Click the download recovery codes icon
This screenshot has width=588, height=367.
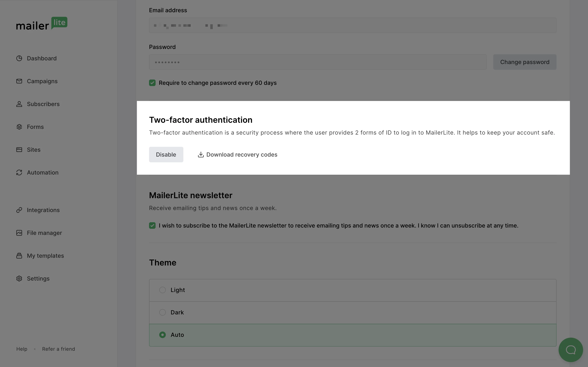[x=201, y=155]
